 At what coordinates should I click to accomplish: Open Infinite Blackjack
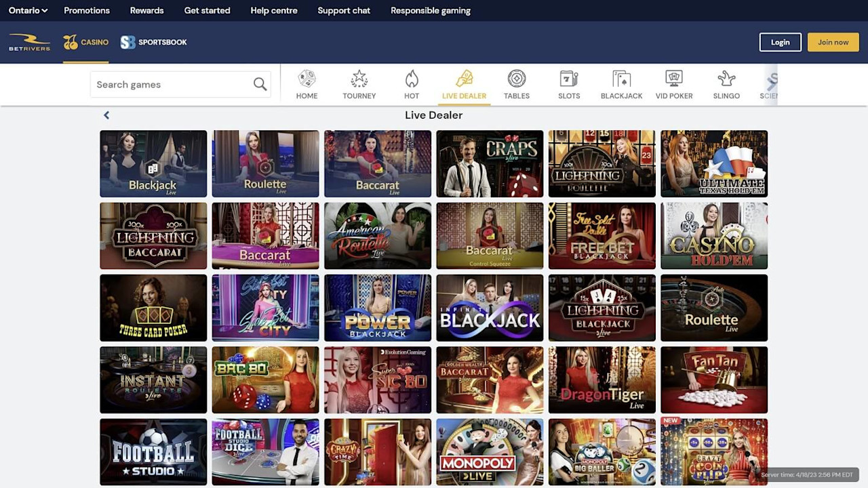coord(490,308)
